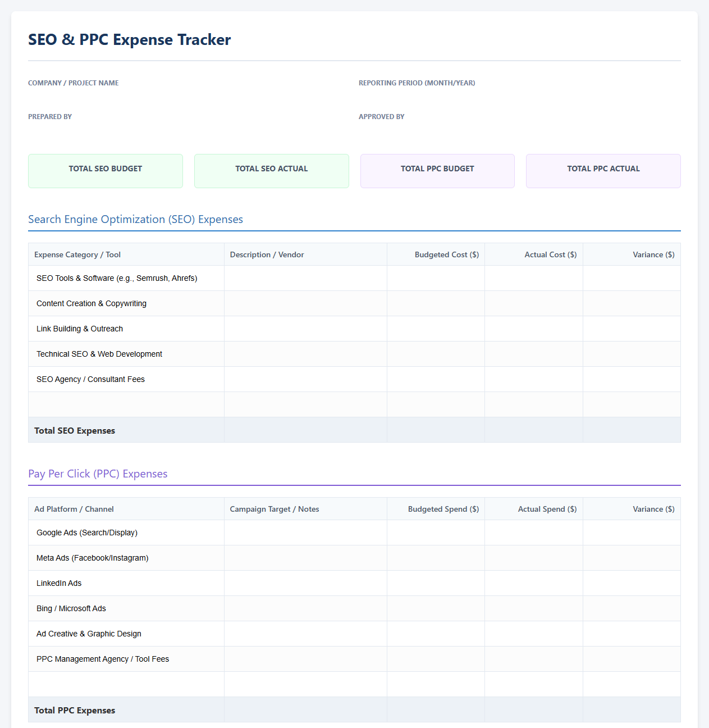Viewport: 709px width, 728px height.
Task: Click the Content Creation & Copywriting row label
Action: [x=92, y=303]
